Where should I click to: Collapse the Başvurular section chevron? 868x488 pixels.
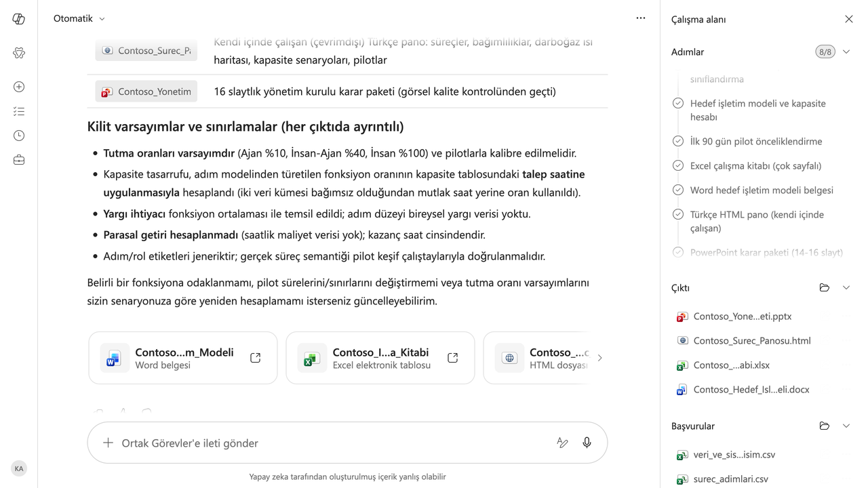coord(846,426)
